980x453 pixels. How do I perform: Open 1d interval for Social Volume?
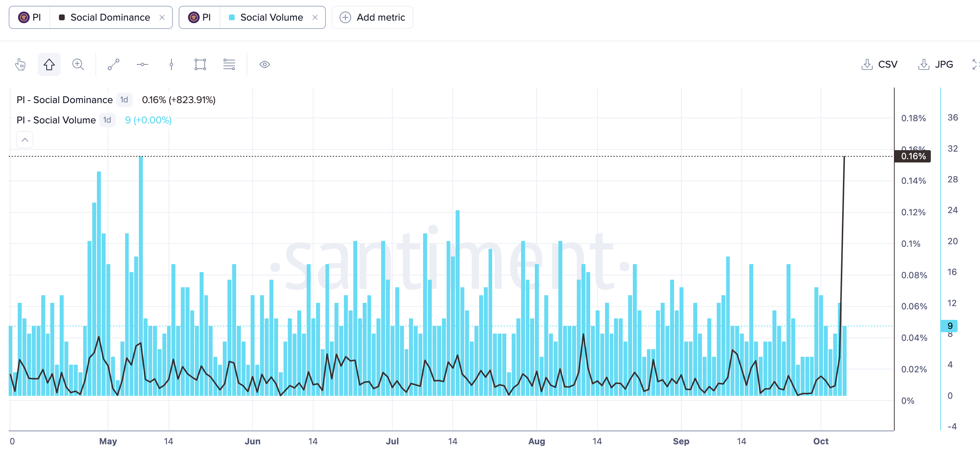click(x=107, y=120)
